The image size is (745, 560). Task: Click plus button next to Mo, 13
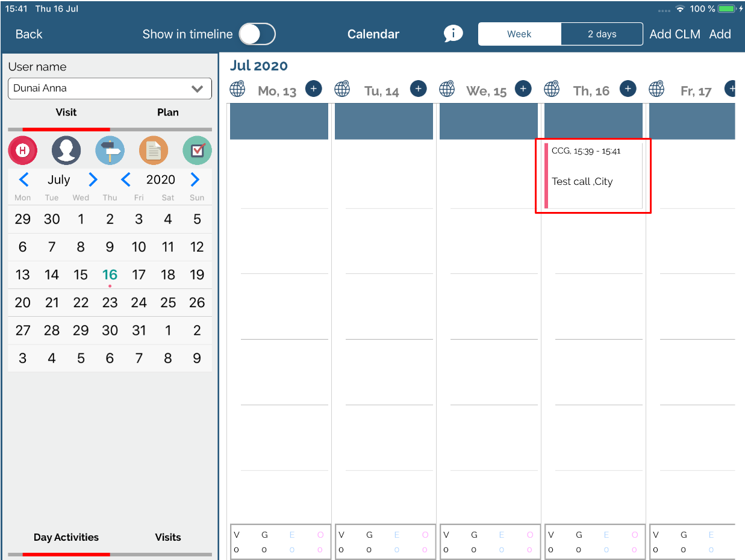pos(313,89)
